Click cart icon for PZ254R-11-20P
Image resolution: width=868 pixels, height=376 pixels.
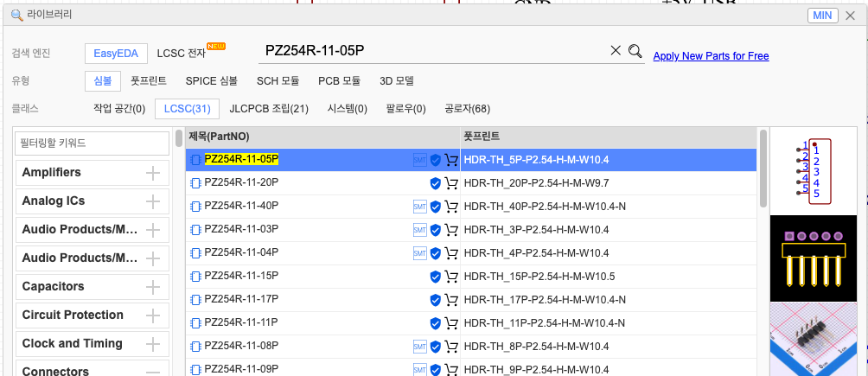point(451,183)
